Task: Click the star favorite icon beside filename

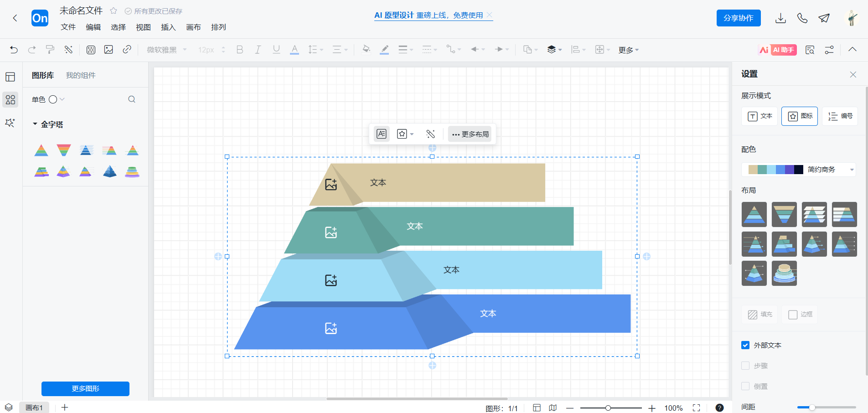Action: [x=114, y=11]
